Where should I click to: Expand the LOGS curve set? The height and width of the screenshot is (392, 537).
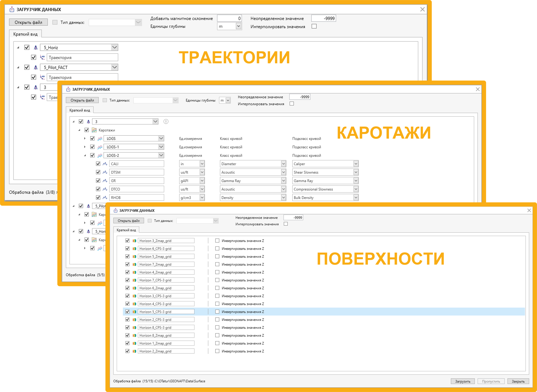pyautogui.click(x=85, y=139)
